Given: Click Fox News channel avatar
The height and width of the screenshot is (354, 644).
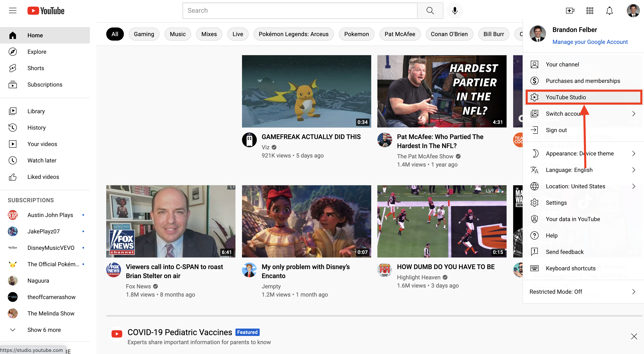Looking at the screenshot, I should (x=113, y=270).
